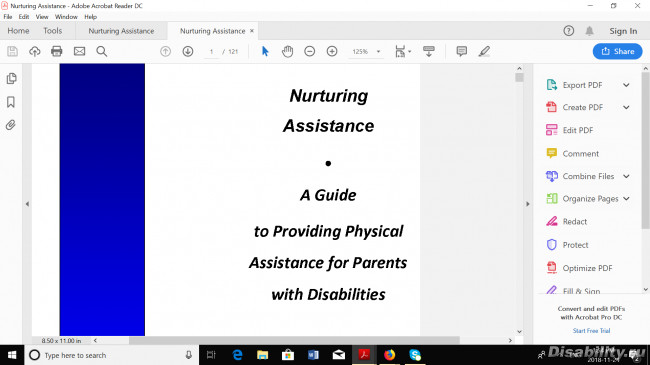Click the zoom out minus icon
This screenshot has height=365, width=650.
pyautogui.click(x=310, y=51)
